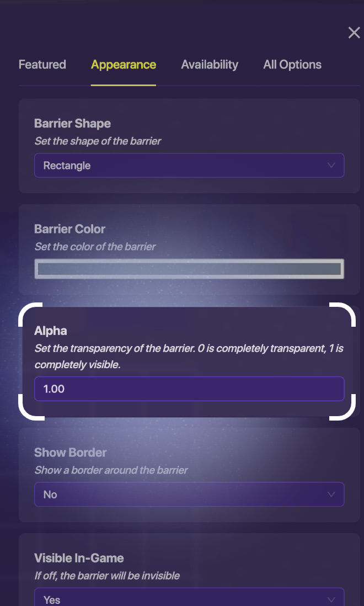This screenshot has height=606, width=364.
Task: Open the Barrier Color picker swatch
Action: click(189, 269)
